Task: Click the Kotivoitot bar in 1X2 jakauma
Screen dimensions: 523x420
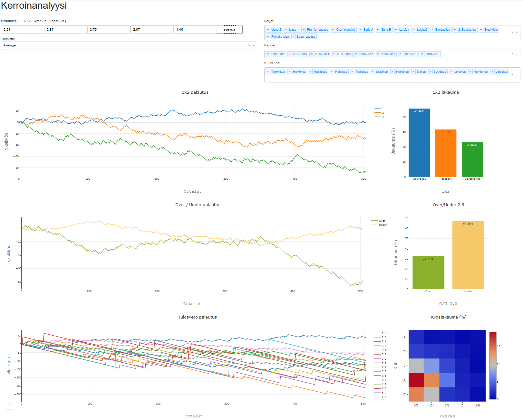Action: 419,143
